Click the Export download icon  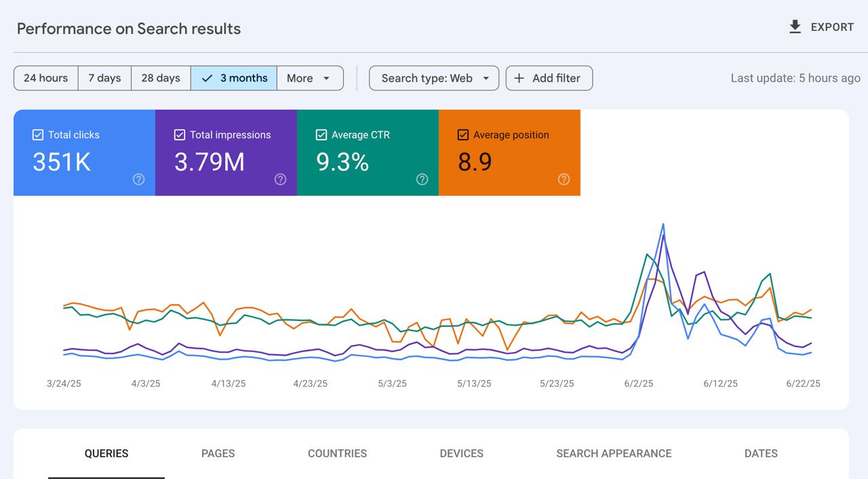click(795, 27)
